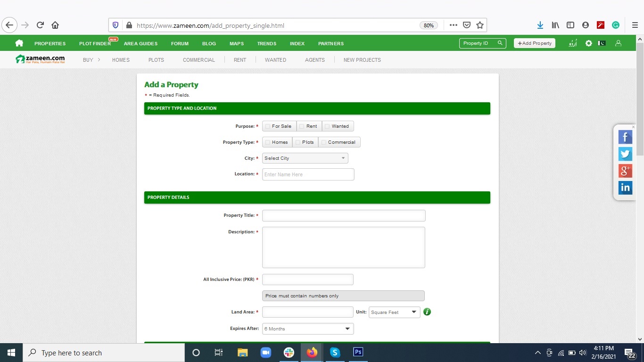Share the page via the Facebook icon
Image resolution: width=644 pixels, height=362 pixels.
tap(625, 137)
